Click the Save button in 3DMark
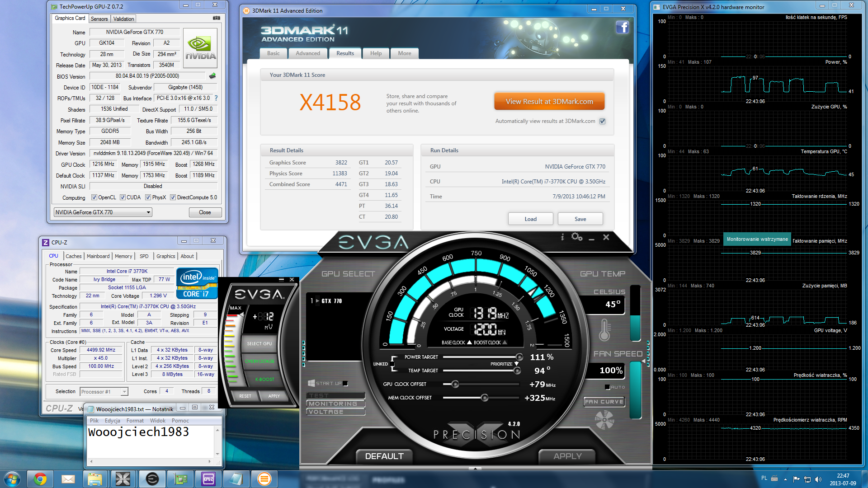 580,219
